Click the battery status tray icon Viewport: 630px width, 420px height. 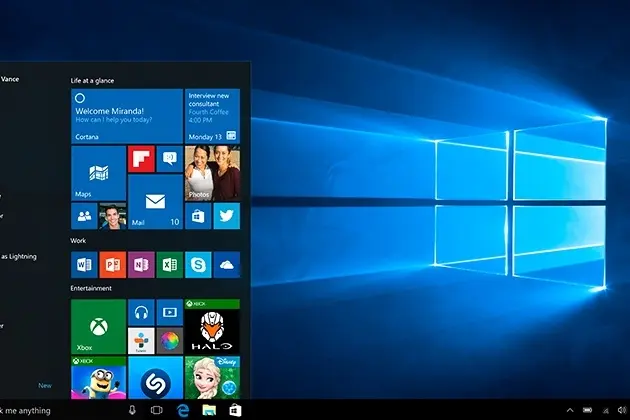(587, 410)
